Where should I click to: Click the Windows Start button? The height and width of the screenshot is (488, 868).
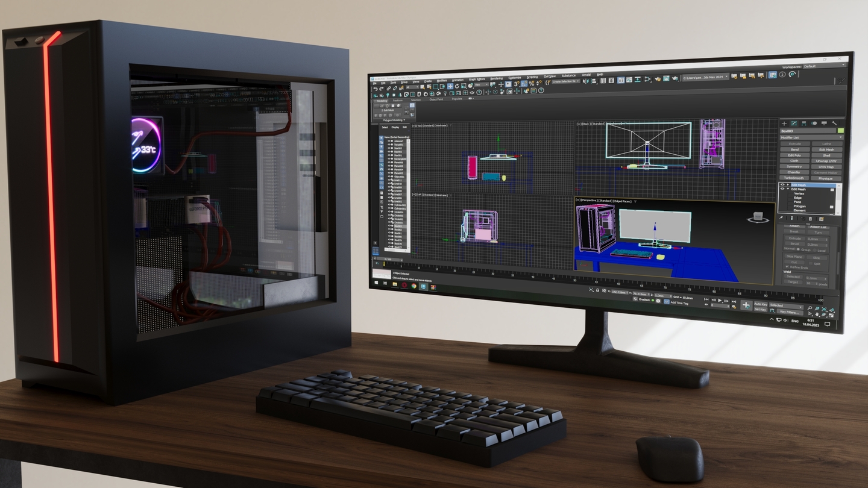(376, 283)
